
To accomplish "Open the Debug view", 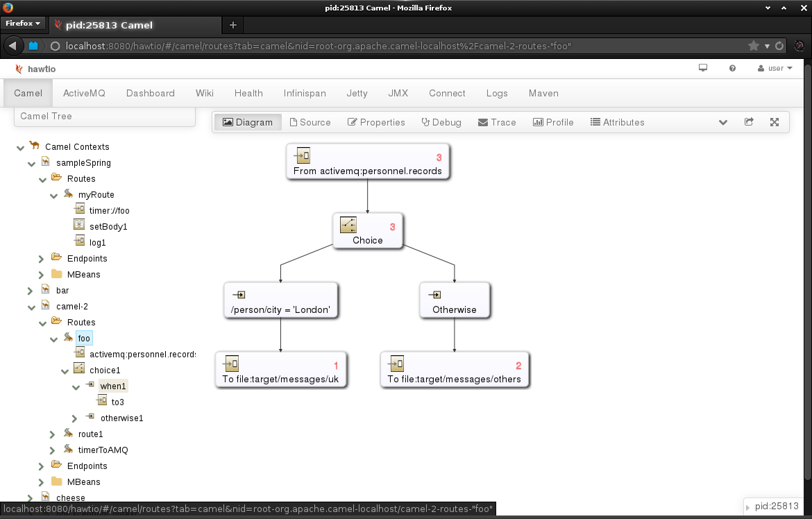I will (x=441, y=122).
